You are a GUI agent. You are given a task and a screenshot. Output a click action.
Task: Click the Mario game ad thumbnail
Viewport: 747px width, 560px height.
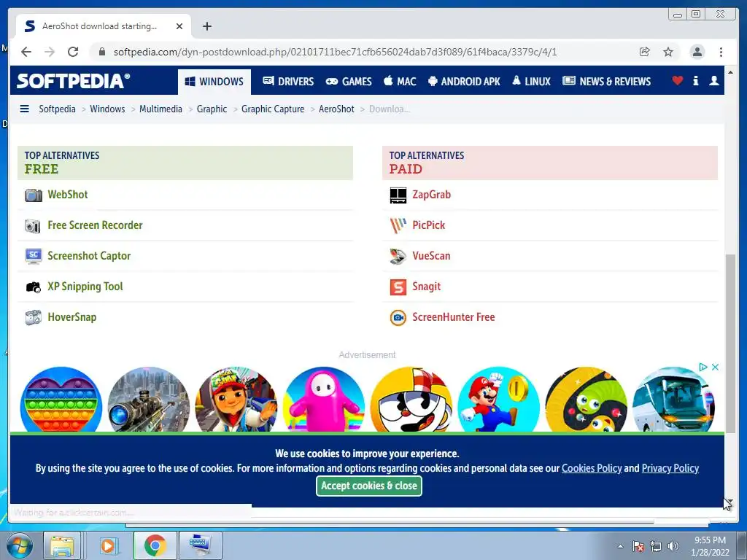(498, 399)
